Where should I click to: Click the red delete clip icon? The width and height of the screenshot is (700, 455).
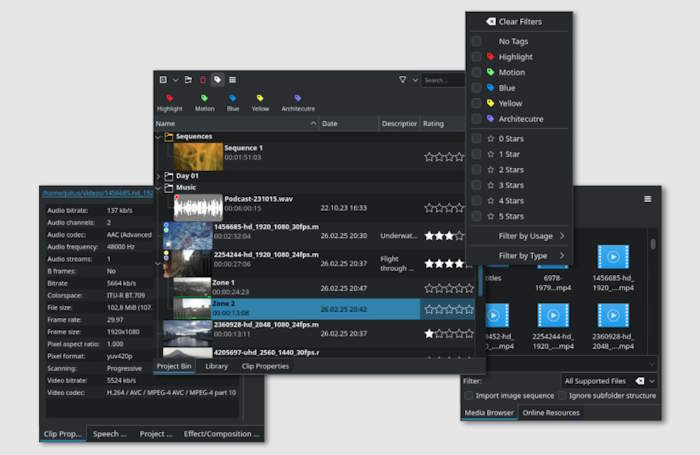pos(203,80)
